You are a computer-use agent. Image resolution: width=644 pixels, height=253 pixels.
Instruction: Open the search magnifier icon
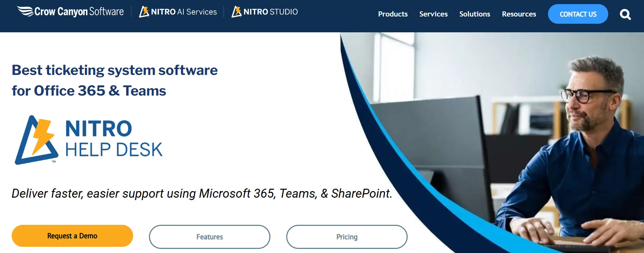[x=625, y=14]
